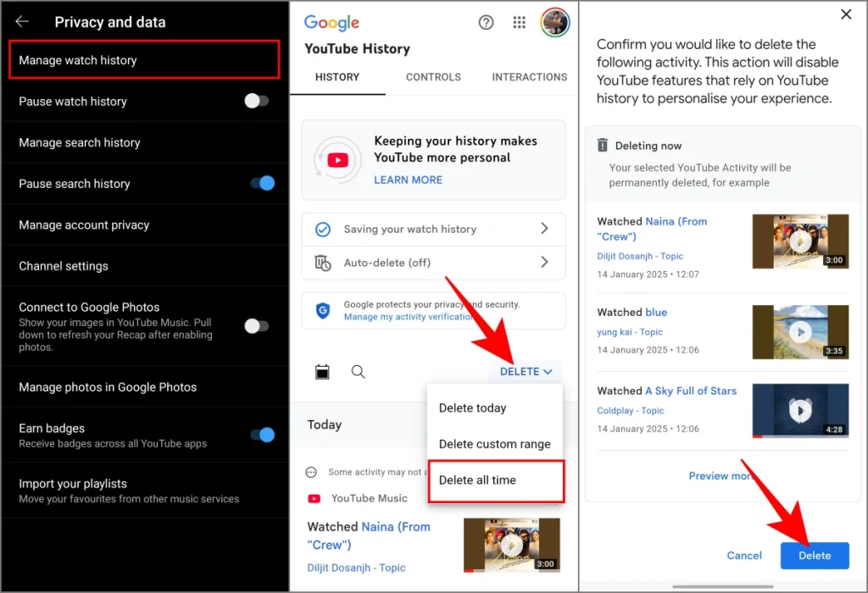
Task: Click the YouTube history logo icon
Action: 337,160
